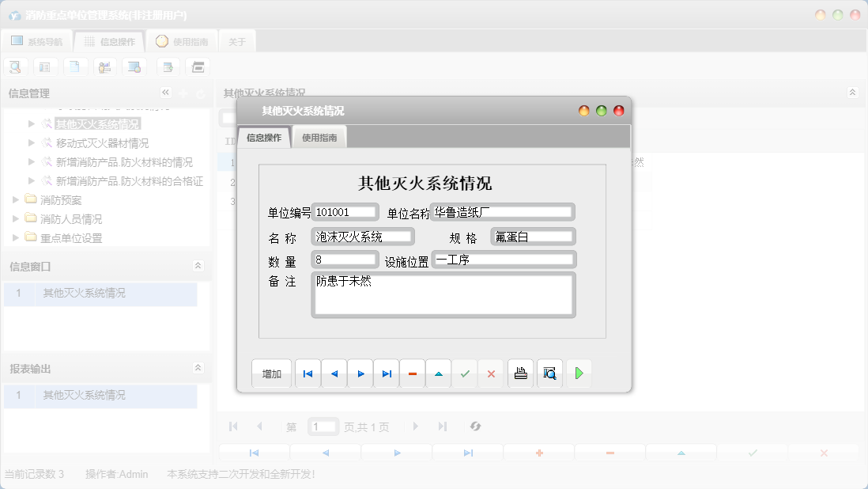Image resolution: width=868 pixels, height=489 pixels.
Task: Delete the current record with the red minus icon
Action: (413, 373)
